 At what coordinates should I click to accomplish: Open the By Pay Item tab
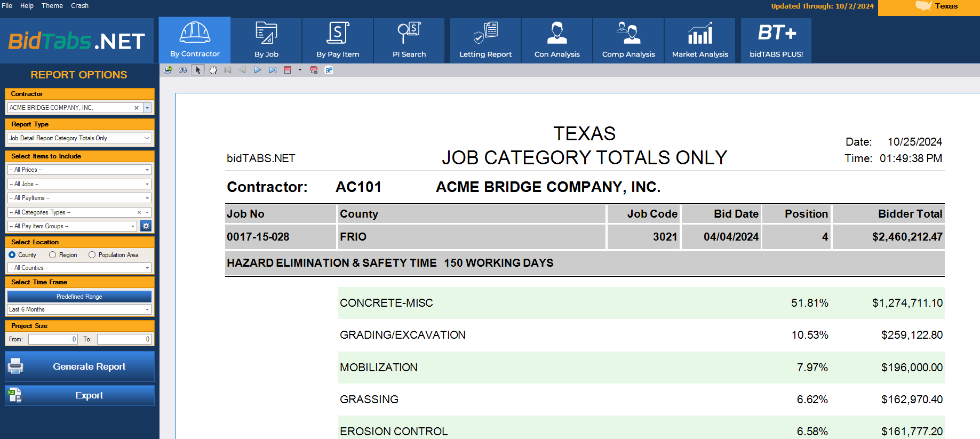click(x=338, y=41)
